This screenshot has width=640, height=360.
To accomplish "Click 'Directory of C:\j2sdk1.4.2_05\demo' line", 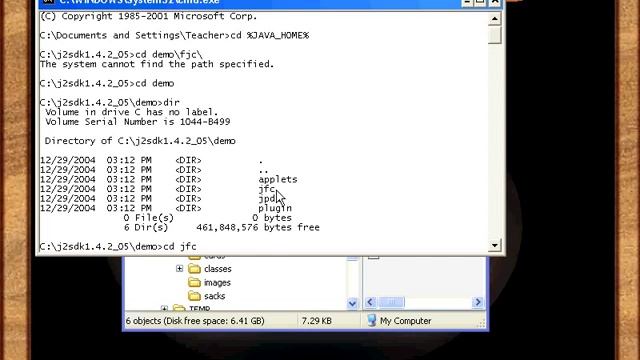I will coord(140,141).
